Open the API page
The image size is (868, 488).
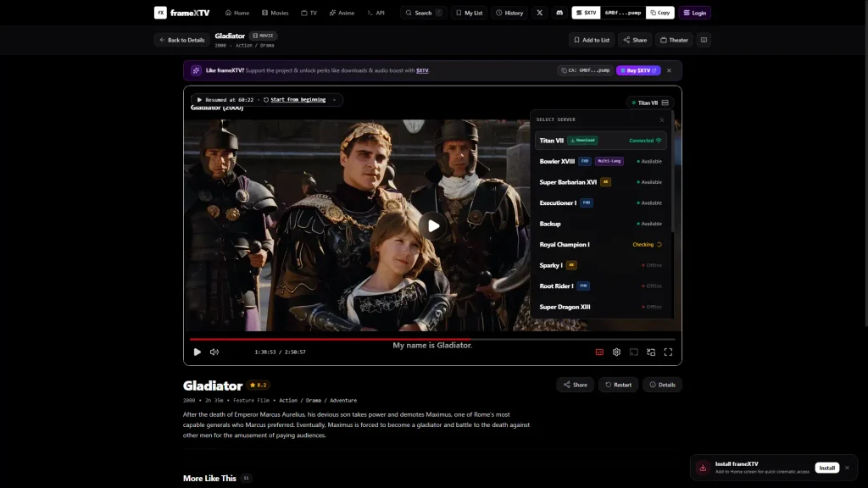click(376, 13)
